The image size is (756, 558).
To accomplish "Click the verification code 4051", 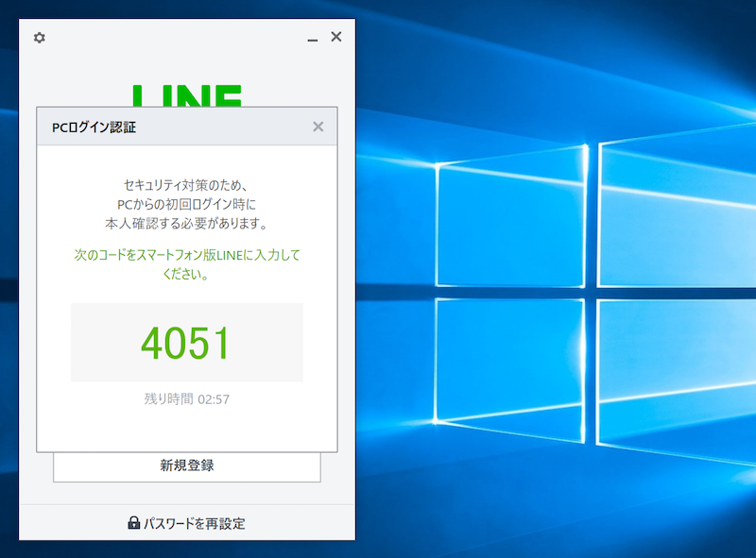I will click(186, 343).
